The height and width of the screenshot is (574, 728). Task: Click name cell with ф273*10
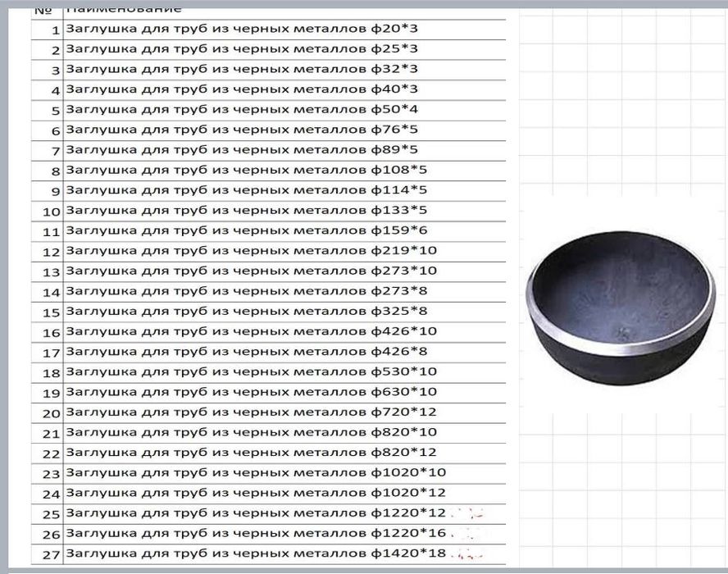(284, 272)
